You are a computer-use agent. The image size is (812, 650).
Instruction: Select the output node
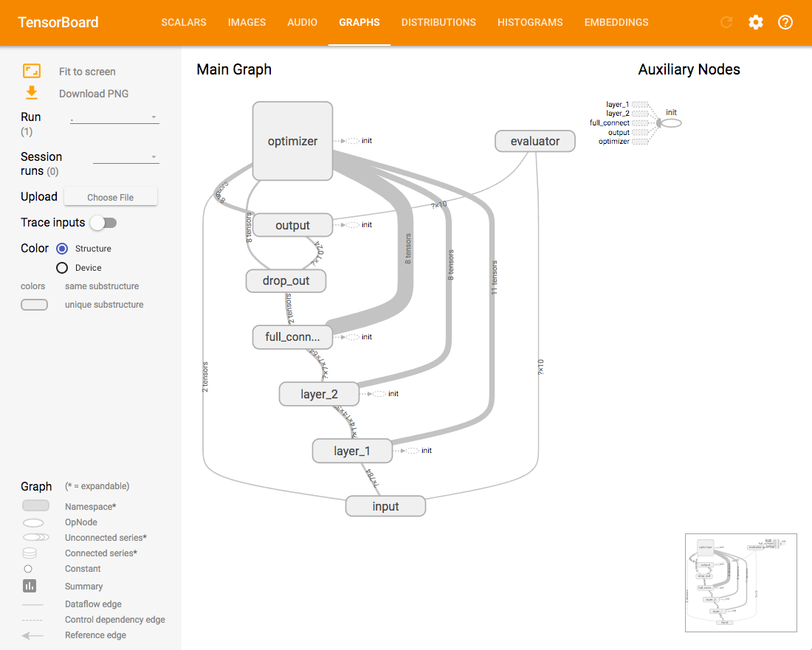coord(292,225)
